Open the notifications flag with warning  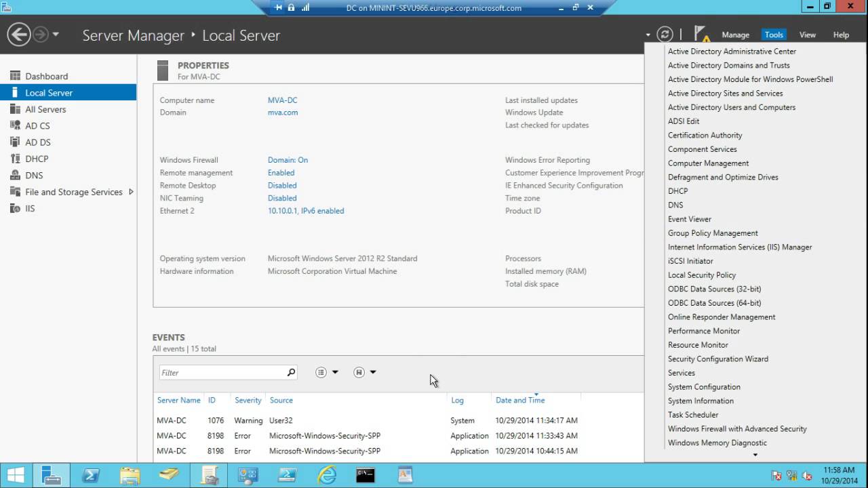pos(702,34)
